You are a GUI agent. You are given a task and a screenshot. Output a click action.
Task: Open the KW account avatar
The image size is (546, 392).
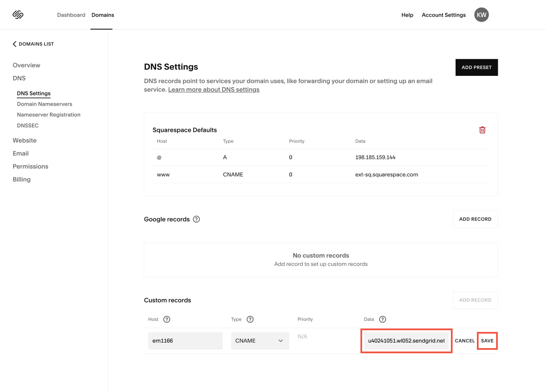(x=481, y=14)
